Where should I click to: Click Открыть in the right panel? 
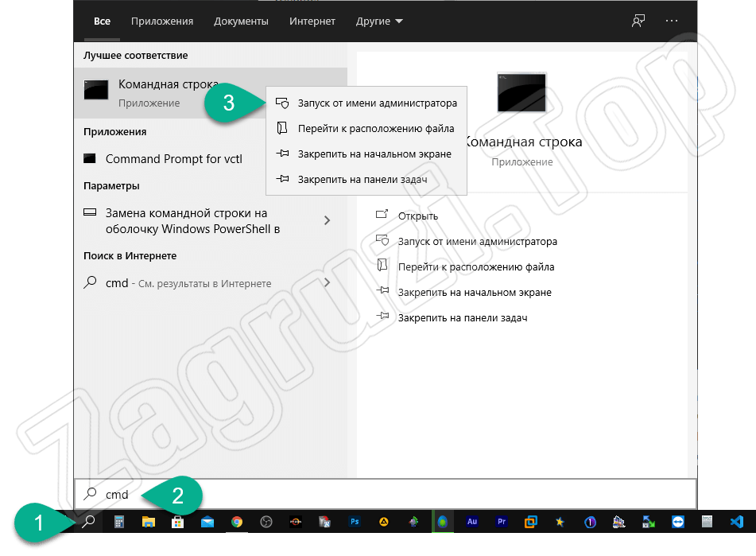tap(418, 216)
